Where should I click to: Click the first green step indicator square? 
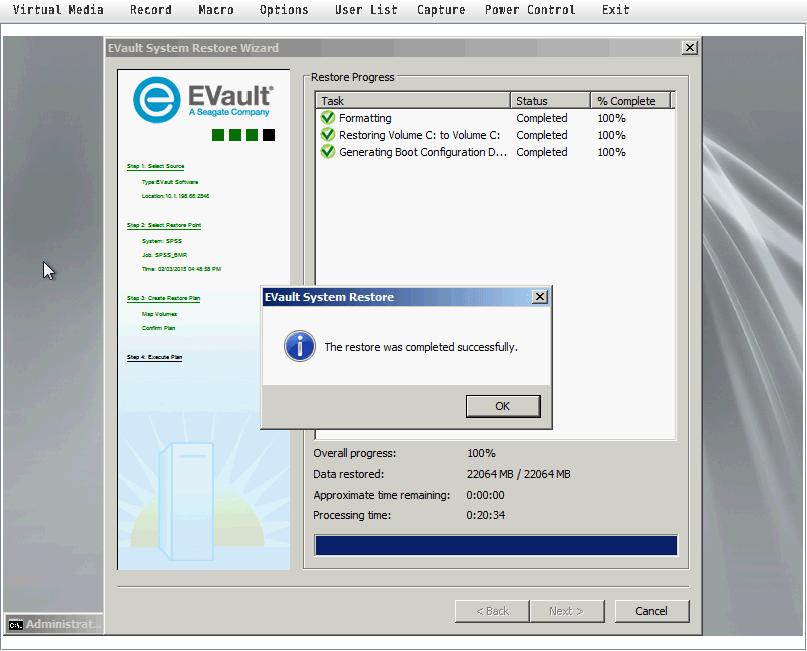pos(218,135)
